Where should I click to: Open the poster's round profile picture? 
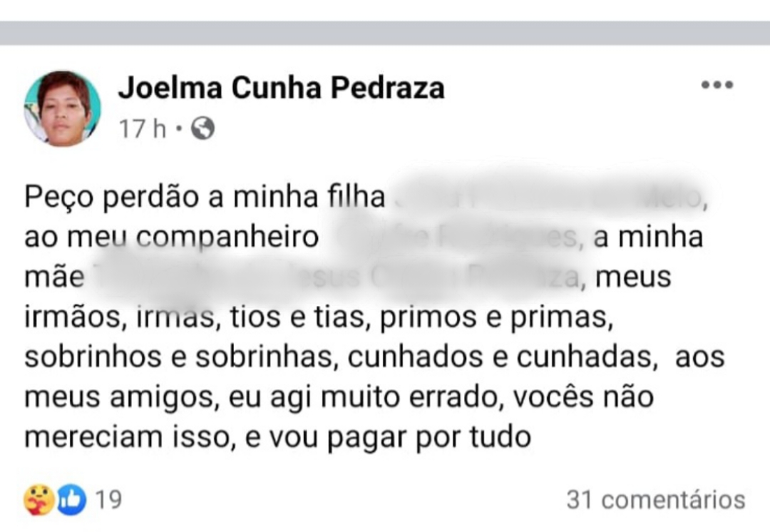point(62,108)
